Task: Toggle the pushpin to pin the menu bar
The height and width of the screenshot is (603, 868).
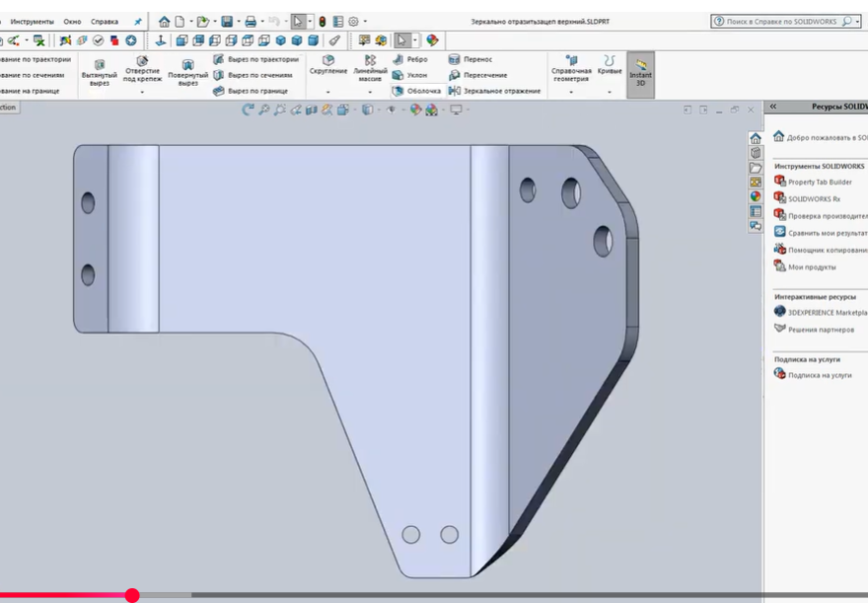Action: pyautogui.click(x=138, y=22)
